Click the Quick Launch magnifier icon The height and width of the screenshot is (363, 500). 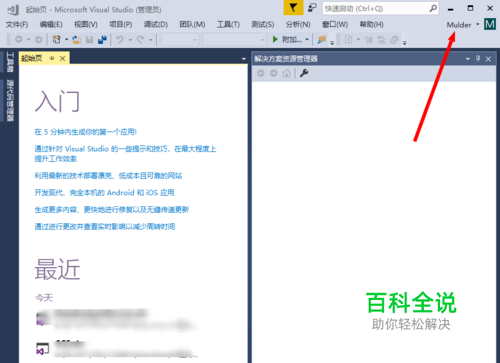433,8
